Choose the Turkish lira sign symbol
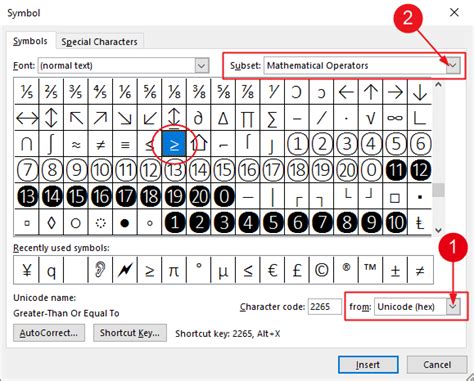This screenshot has height=381, width=474. pyautogui.click(x=420, y=223)
